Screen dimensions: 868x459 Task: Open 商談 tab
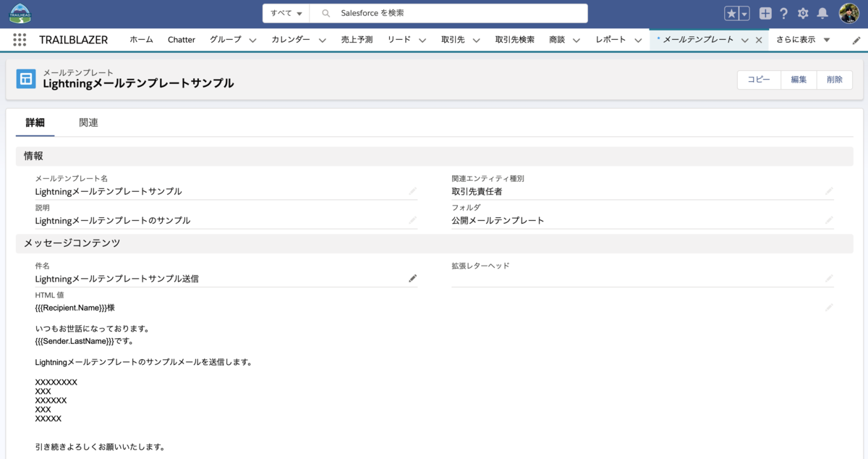[x=557, y=40]
